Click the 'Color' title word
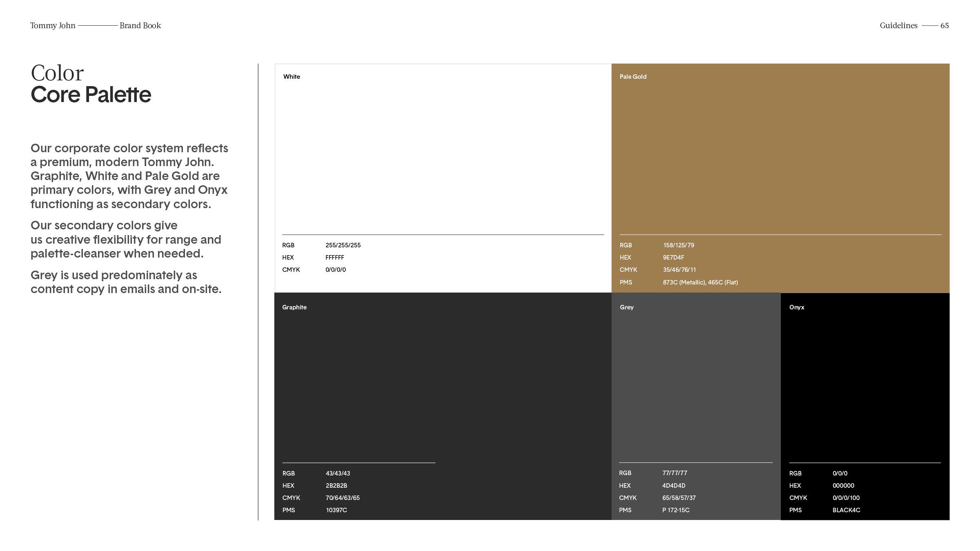980x551 pixels. (57, 73)
